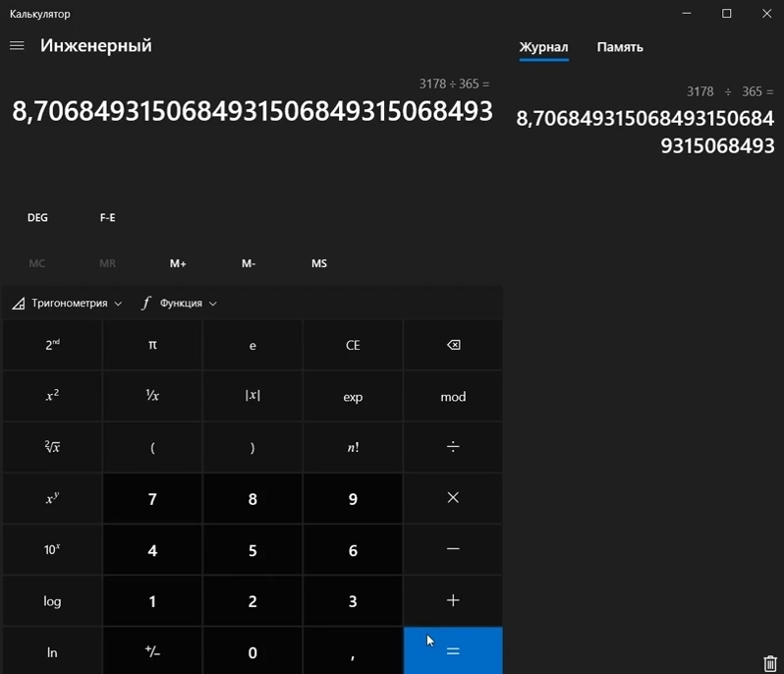
Task: Select the 3178 ÷ 365 history entry
Action: tap(645, 120)
